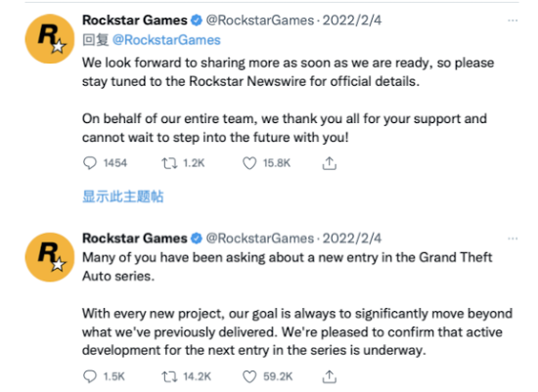Open the second tweet's 2022/2/4 timestamp
Image resolution: width=538 pixels, height=392 pixels.
coord(352,239)
